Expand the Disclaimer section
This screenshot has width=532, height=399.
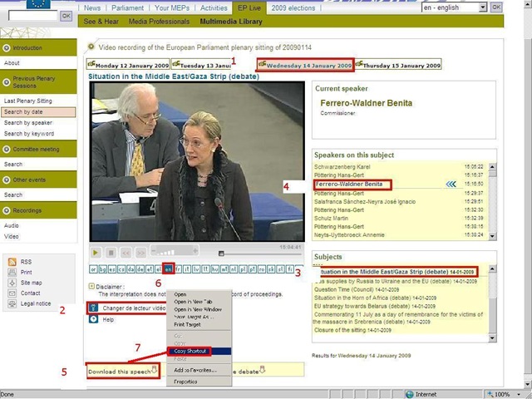(91, 286)
